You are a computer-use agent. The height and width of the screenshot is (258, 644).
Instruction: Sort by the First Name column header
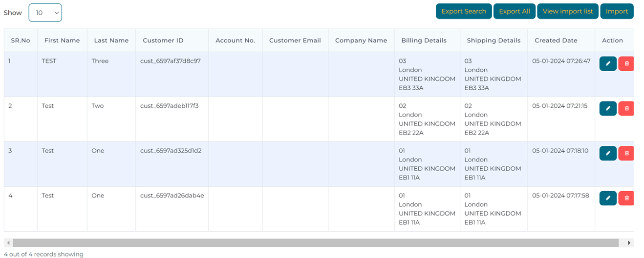[62, 40]
